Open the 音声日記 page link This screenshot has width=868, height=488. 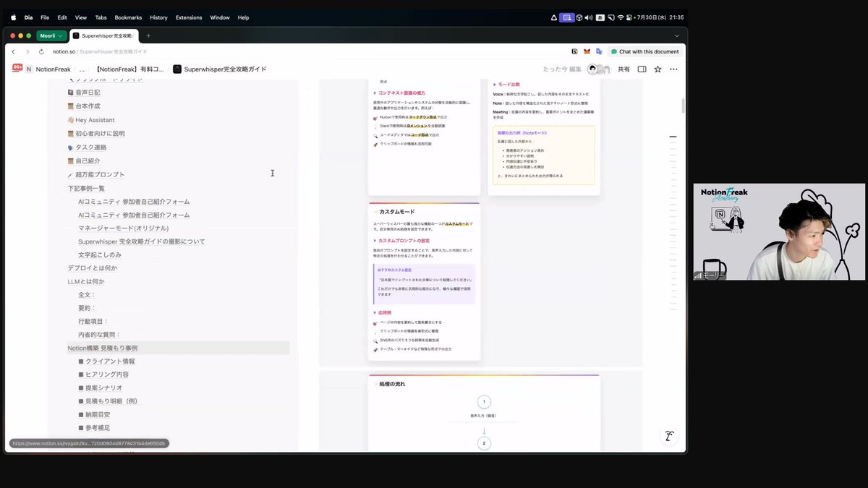pos(84,93)
